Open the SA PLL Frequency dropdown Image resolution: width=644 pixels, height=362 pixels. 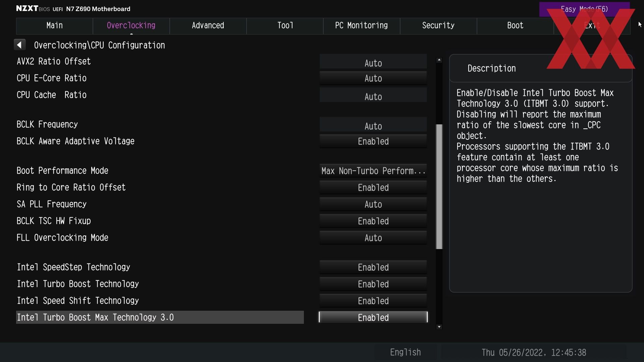[373, 204]
